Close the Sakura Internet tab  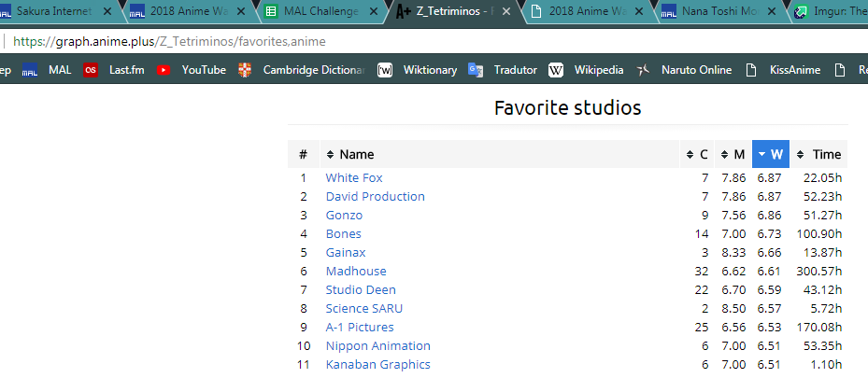109,12
